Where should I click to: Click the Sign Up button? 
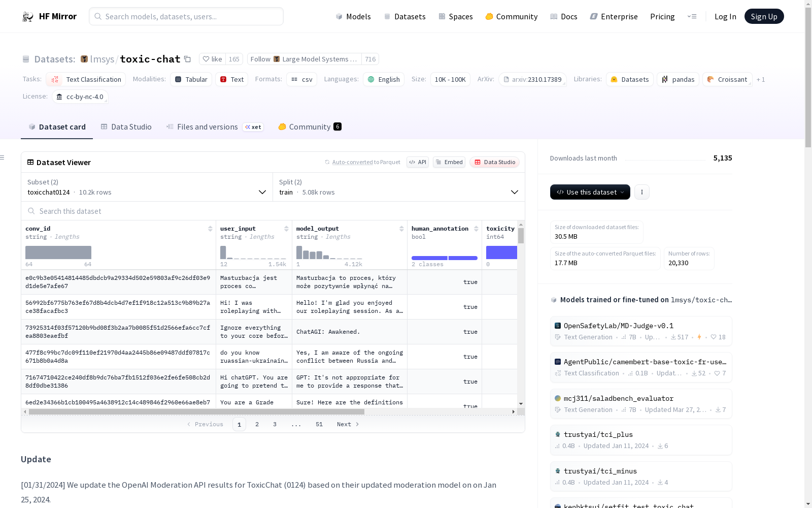764,16
